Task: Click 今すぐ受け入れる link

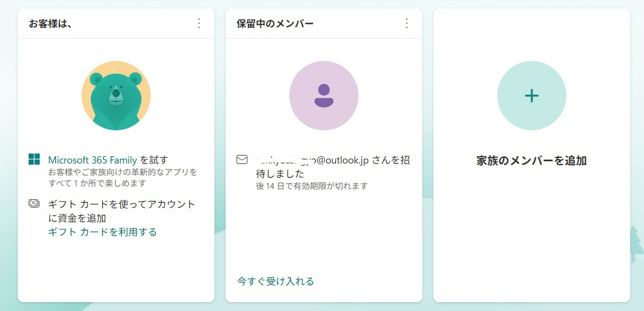Action: click(x=275, y=282)
